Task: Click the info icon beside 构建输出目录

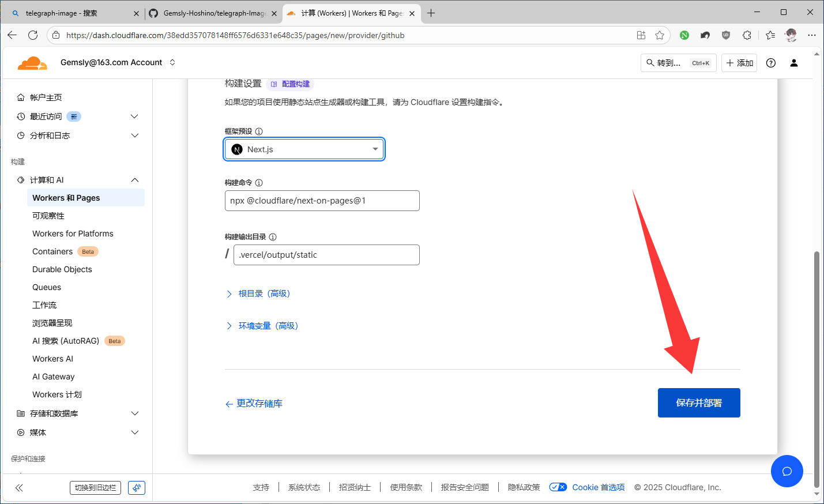Action: [273, 237]
